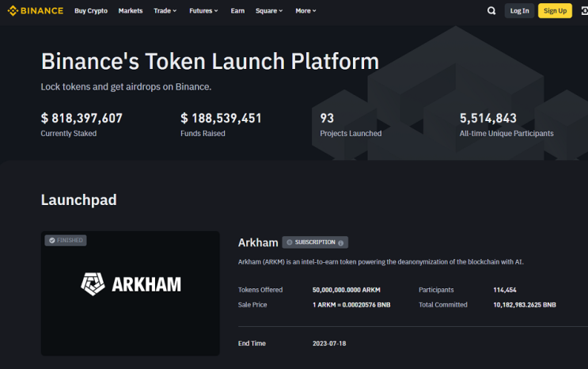Open the Arkham project title
The height and width of the screenshot is (369, 588).
pos(258,242)
